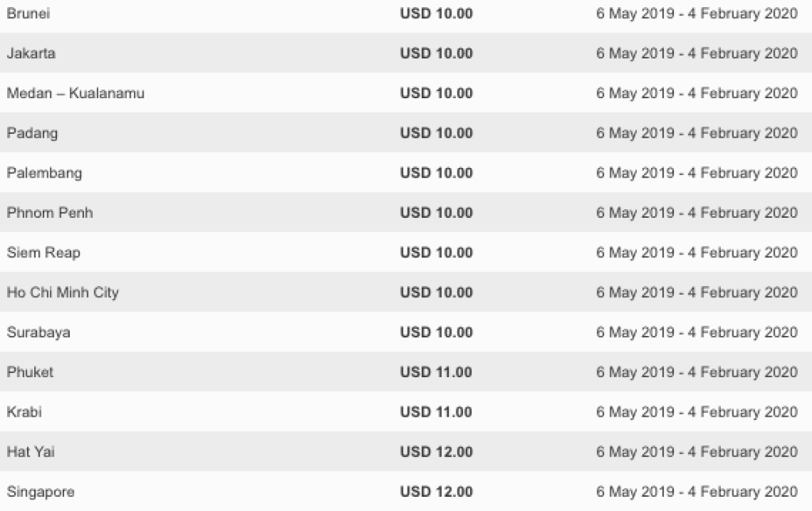
Task: Click the travel date range for Krabi
Action: [x=697, y=412]
